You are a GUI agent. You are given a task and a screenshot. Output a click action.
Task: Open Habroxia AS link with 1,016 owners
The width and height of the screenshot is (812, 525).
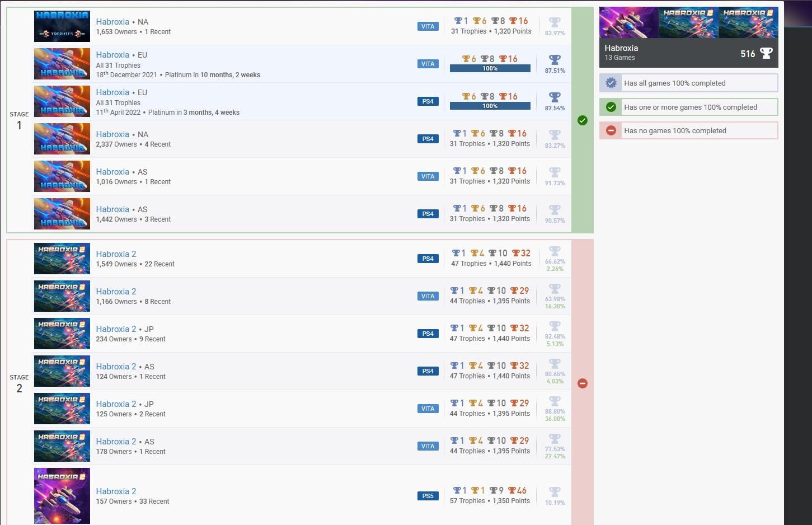[112, 172]
